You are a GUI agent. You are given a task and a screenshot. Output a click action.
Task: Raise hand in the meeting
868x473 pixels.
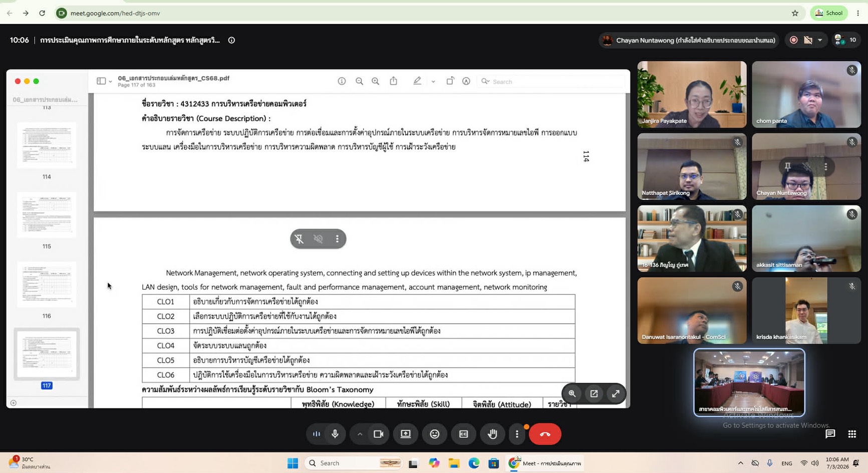click(493, 434)
